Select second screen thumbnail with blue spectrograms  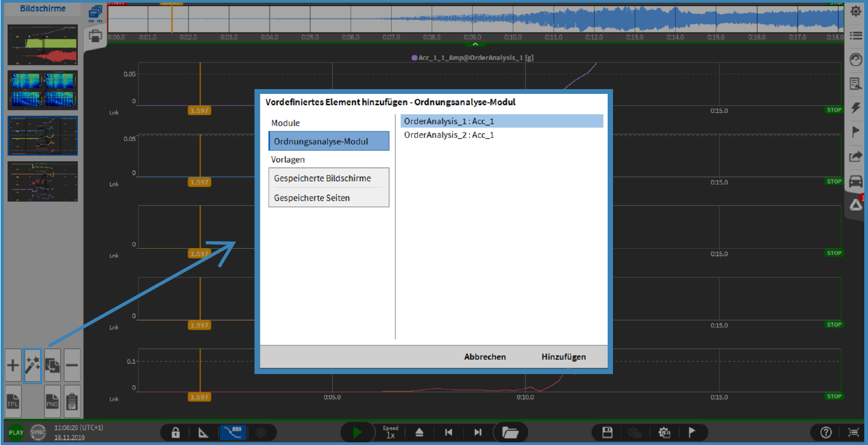(43, 90)
